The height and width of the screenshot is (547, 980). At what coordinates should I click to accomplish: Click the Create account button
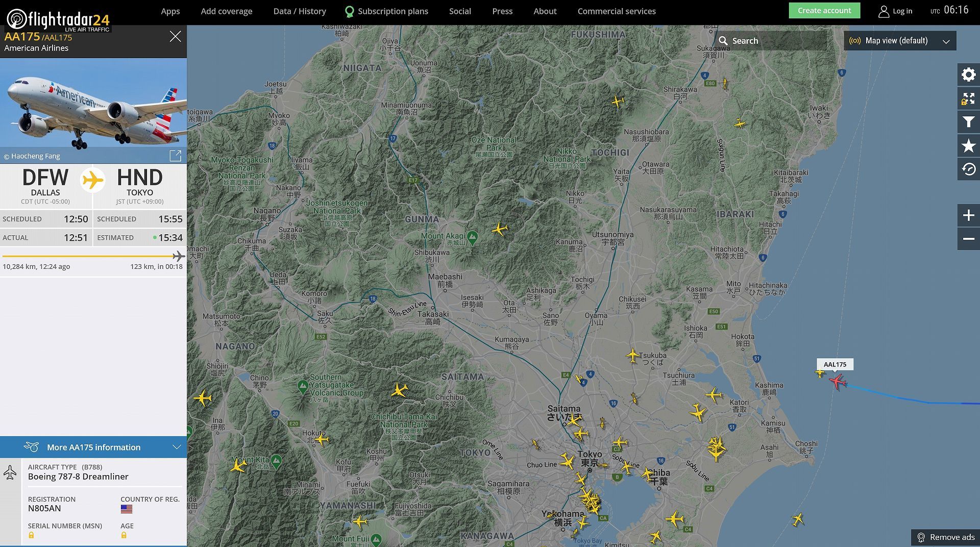[x=824, y=10]
